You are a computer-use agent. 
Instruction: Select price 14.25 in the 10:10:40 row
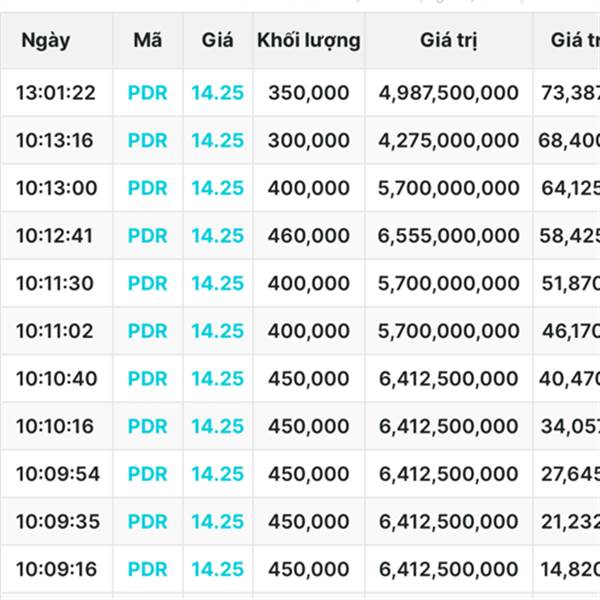coord(217,378)
